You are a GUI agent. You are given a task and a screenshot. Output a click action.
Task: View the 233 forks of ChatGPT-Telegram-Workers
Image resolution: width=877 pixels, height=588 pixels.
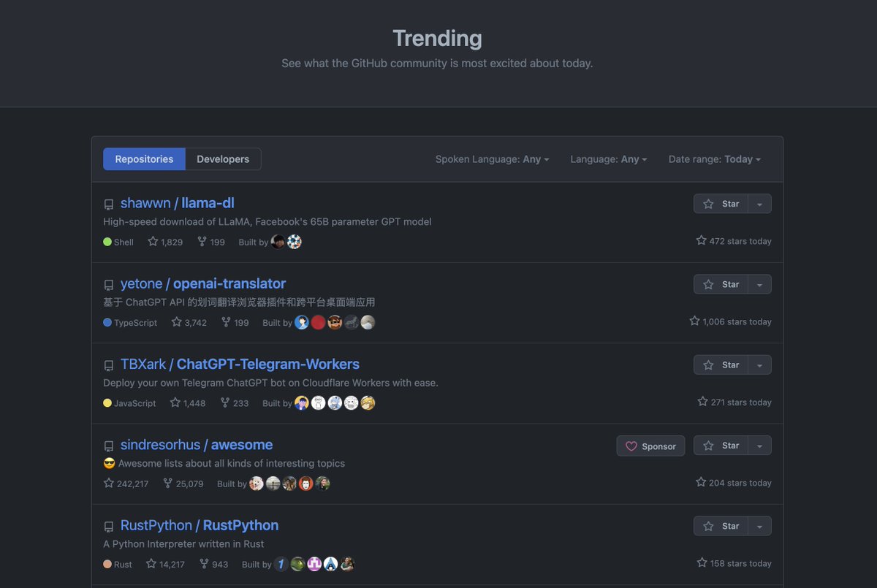(x=235, y=402)
